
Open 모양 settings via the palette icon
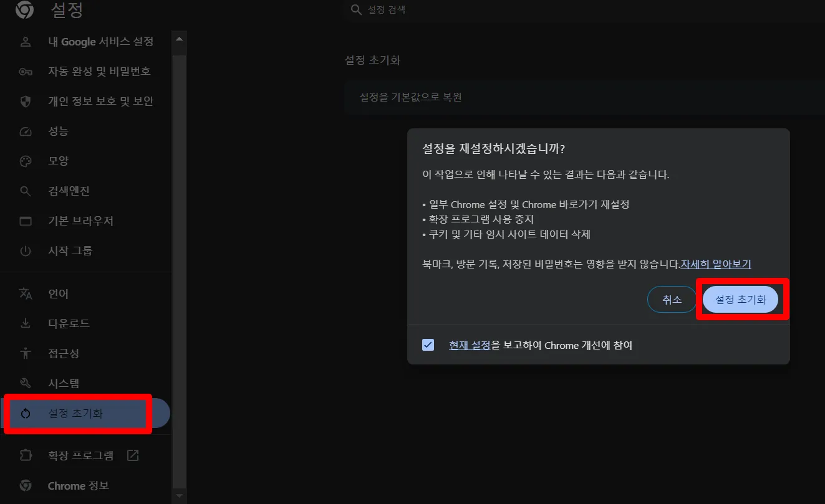[26, 161]
